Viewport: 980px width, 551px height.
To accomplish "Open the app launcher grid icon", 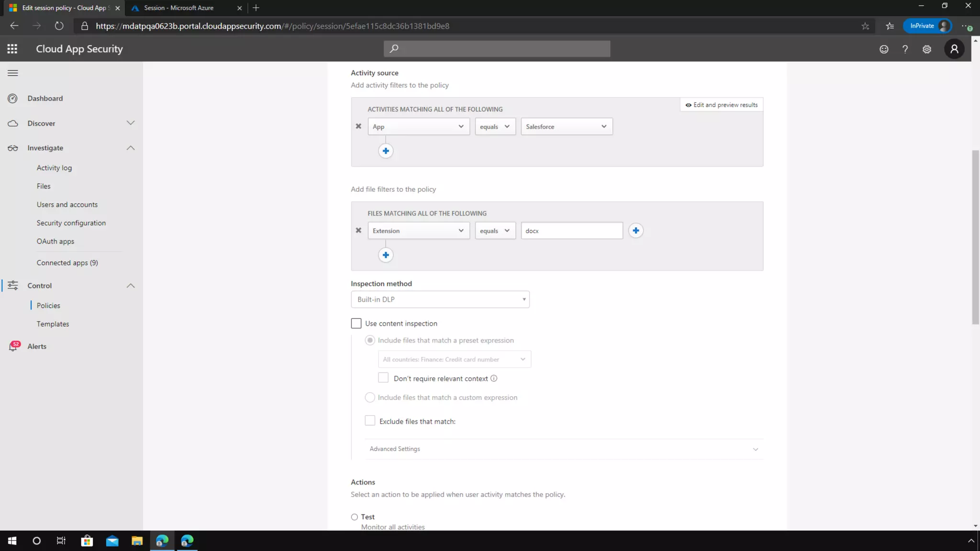I will pyautogui.click(x=12, y=49).
